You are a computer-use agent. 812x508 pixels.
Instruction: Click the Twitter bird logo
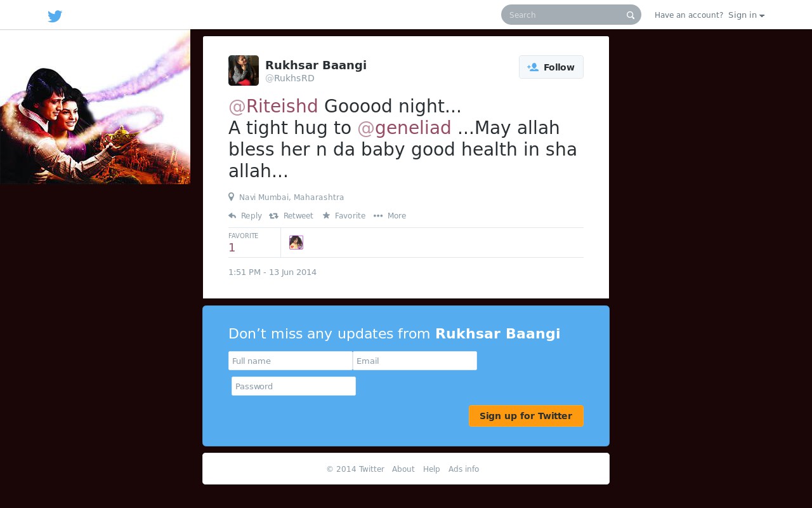point(55,17)
